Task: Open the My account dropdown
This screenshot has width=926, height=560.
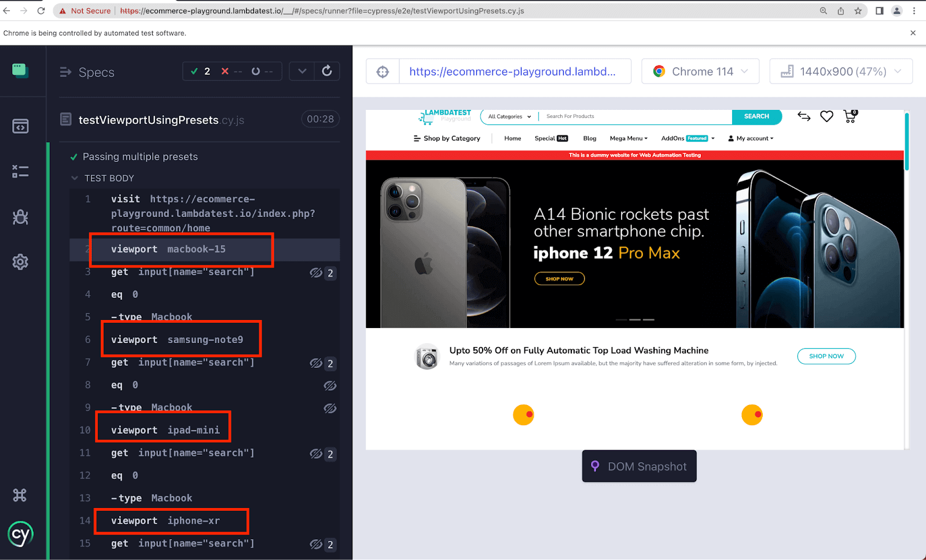Action: pyautogui.click(x=751, y=138)
